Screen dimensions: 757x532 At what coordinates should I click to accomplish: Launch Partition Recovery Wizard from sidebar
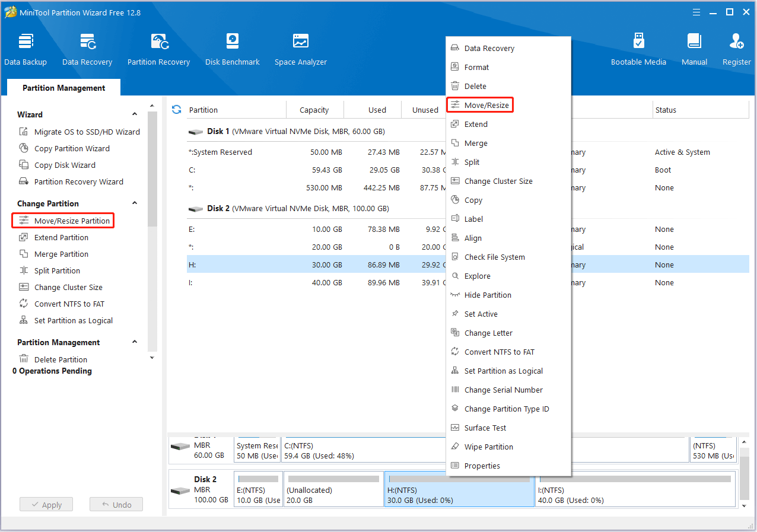click(x=71, y=182)
